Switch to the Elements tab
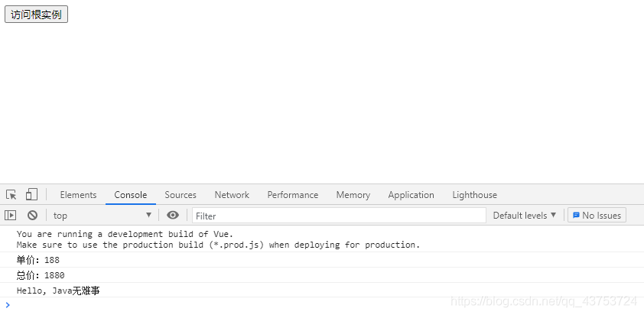Screen dimensions: 644x315 (78, 195)
